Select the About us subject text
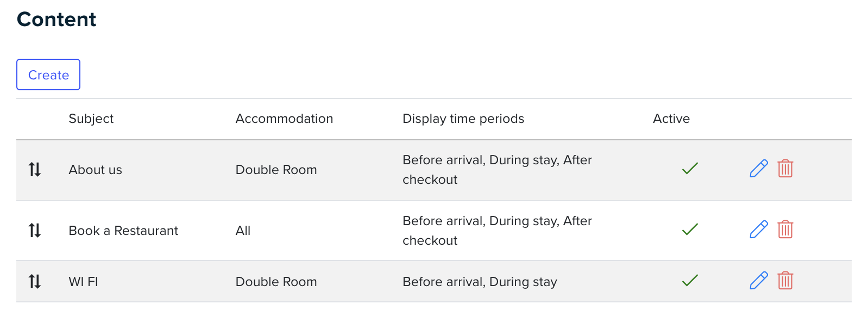Viewport: 868px width, 310px height. tap(96, 170)
